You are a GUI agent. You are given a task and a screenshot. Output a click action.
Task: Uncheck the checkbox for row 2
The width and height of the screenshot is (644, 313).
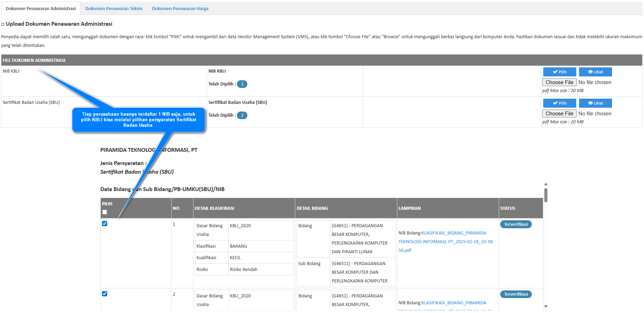click(105, 294)
